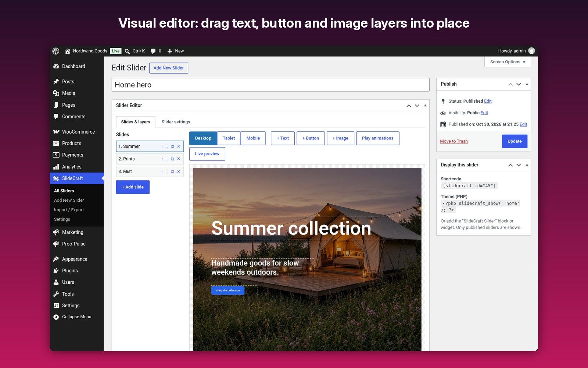588x368 pixels.
Task: Delete the Summer slide
Action: point(179,146)
